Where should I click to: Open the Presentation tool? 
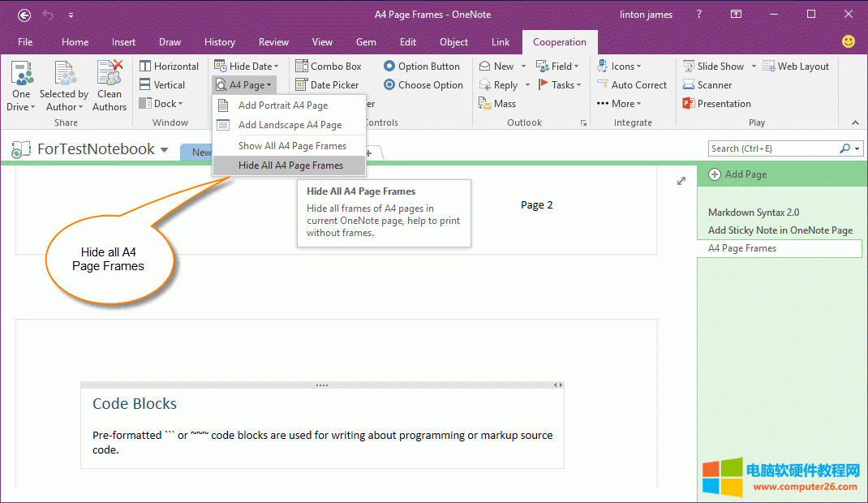click(x=690, y=104)
